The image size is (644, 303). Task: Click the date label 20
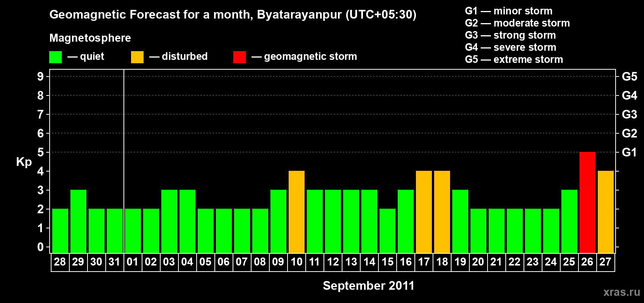click(x=478, y=262)
